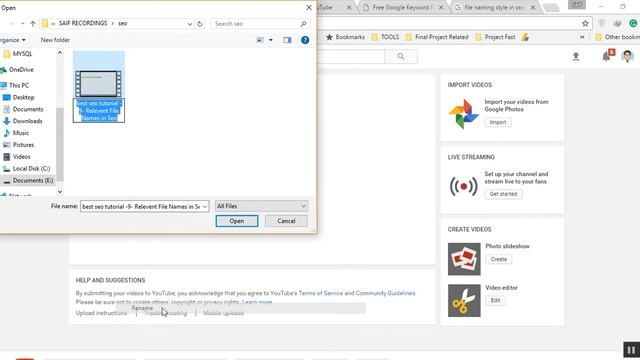
Task: Click the seo segment in the address path
Action: [x=122, y=23]
